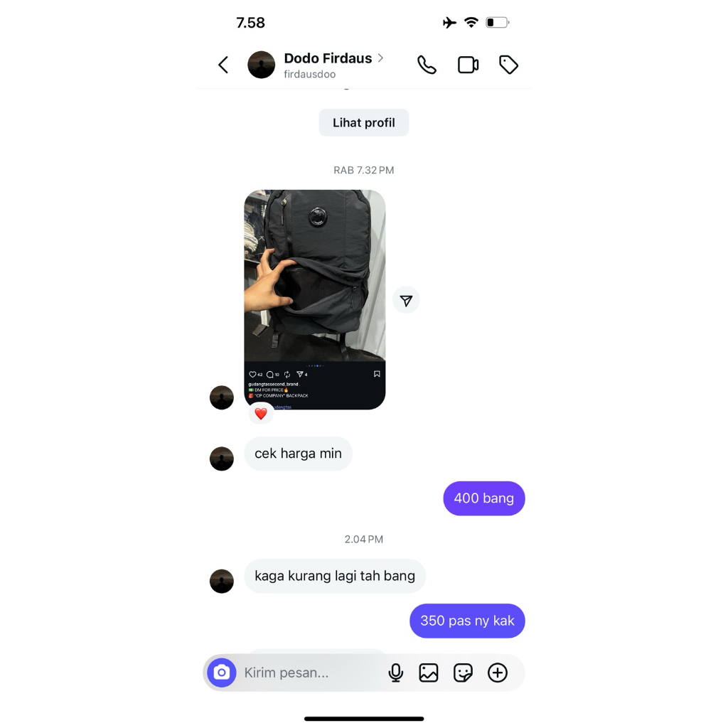Expand chevron next to Dodo Firdaus name

pos(381,58)
